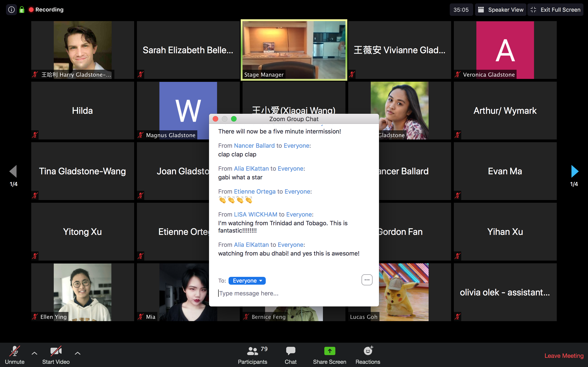The width and height of the screenshot is (588, 367).
Task: Open the chat more options ellipsis button
Action: pos(367,280)
